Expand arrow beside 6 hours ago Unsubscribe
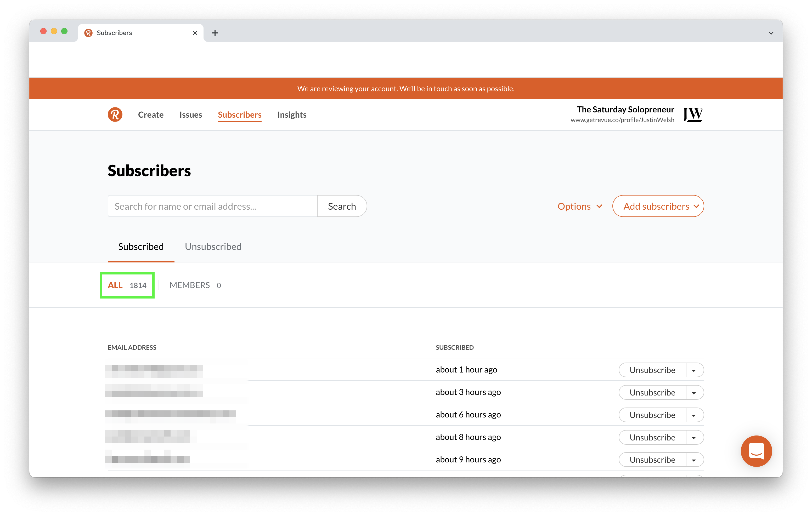812x516 pixels. click(x=695, y=415)
